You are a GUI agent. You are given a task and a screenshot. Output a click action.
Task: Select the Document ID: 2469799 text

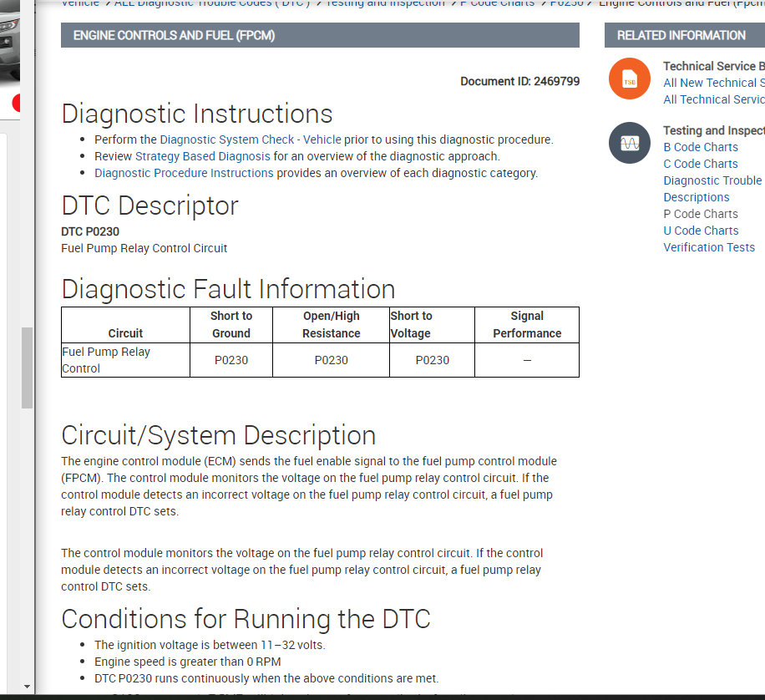[519, 82]
